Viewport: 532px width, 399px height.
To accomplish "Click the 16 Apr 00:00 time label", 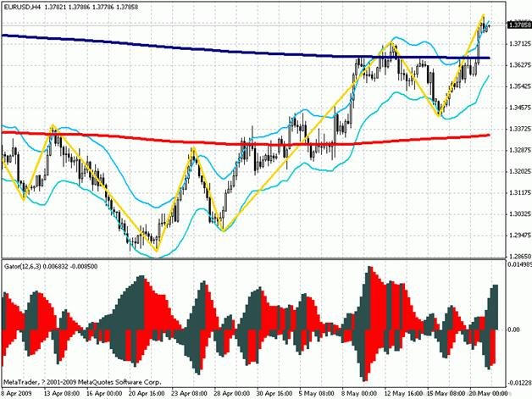I will (x=104, y=394).
